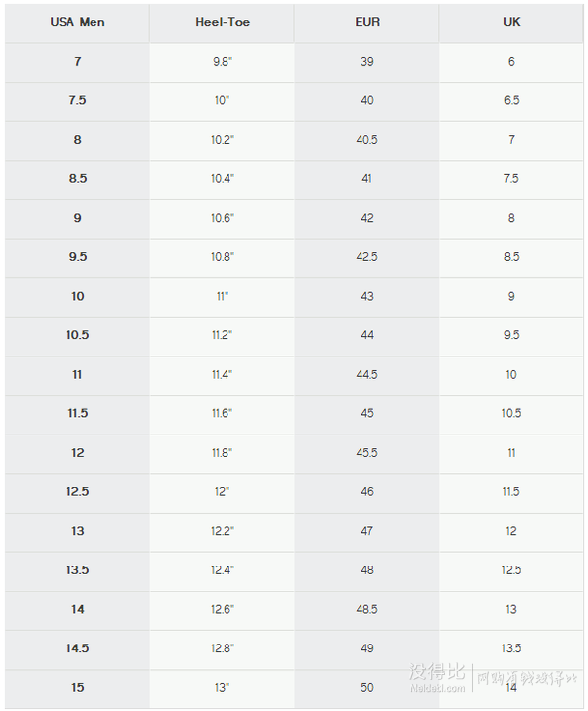Screen dimensions: 588x711
Task: Click the EUR column header
Action: (x=366, y=23)
